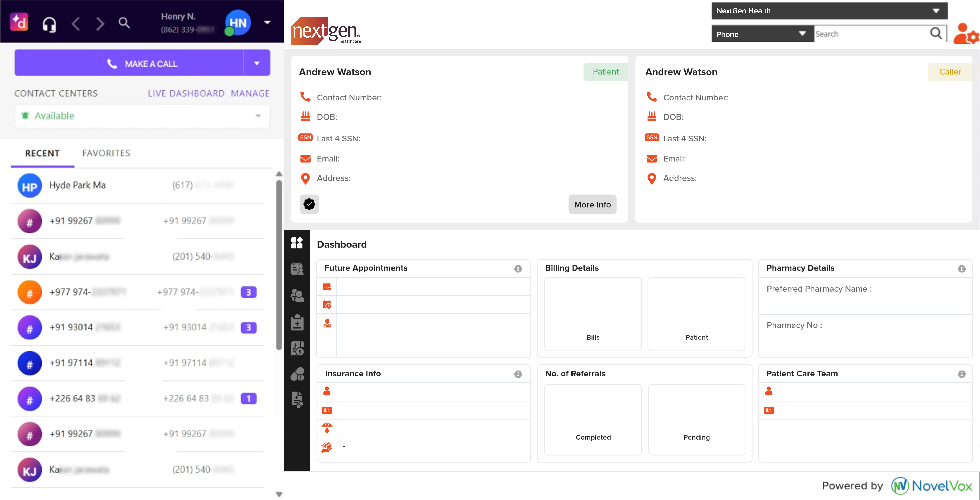
Task: Click the HP contact avatar
Action: [29, 186]
